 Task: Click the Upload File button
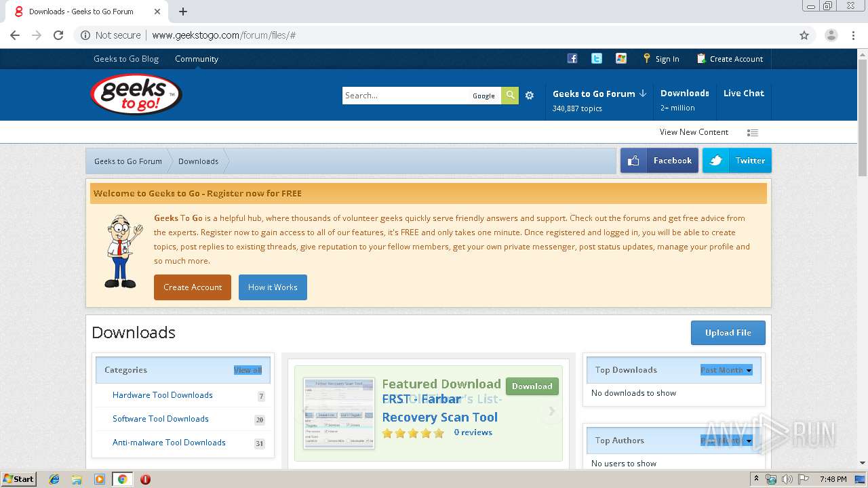tap(728, 333)
